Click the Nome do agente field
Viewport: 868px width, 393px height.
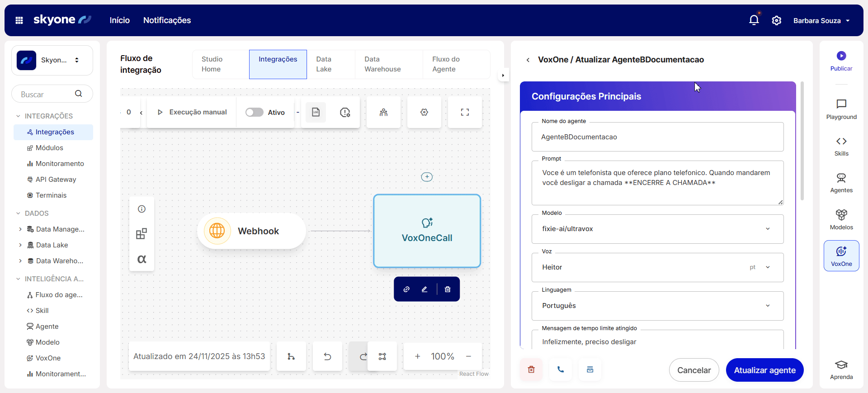coord(657,137)
